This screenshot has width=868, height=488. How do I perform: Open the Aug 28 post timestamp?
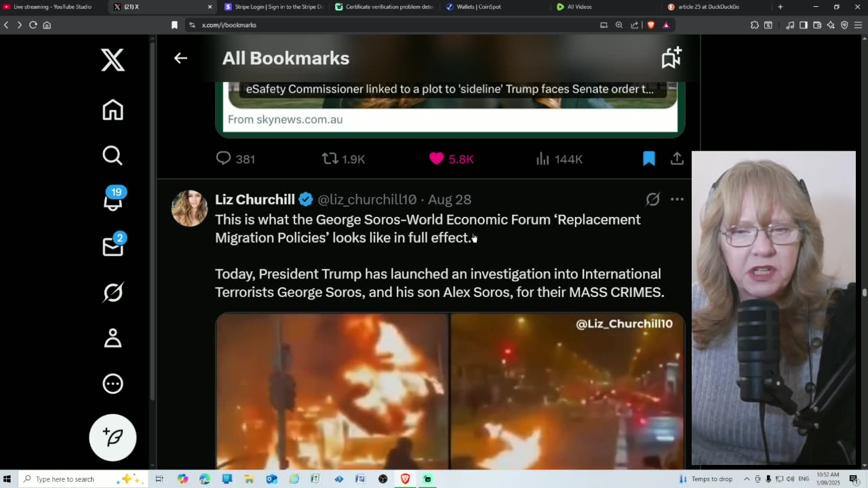pos(450,199)
